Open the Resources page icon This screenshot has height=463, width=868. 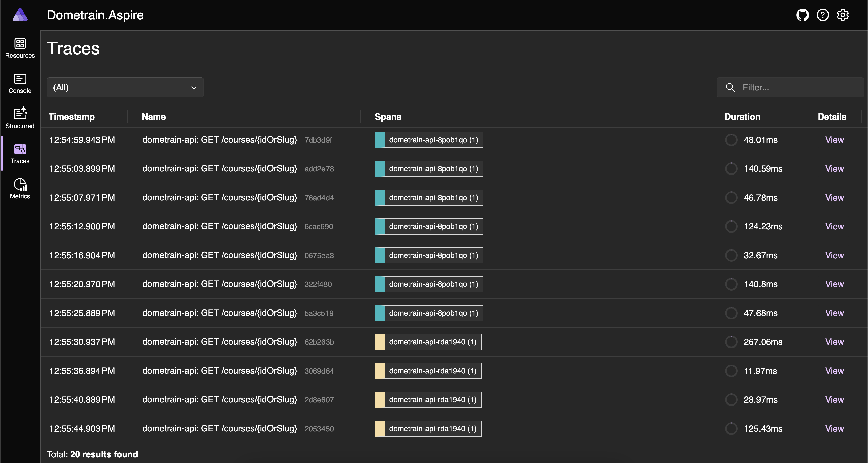tap(20, 44)
